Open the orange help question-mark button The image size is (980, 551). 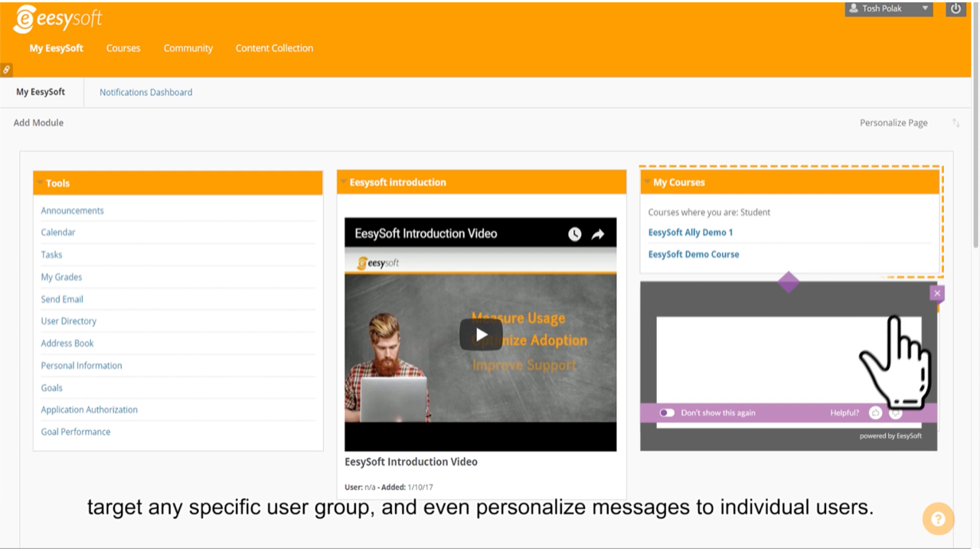coord(938,519)
